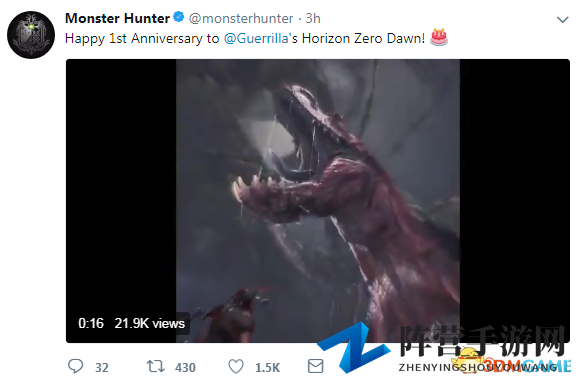Like the tweet with the heart icon
Viewport: 576px width, 379px height.
[236, 367]
